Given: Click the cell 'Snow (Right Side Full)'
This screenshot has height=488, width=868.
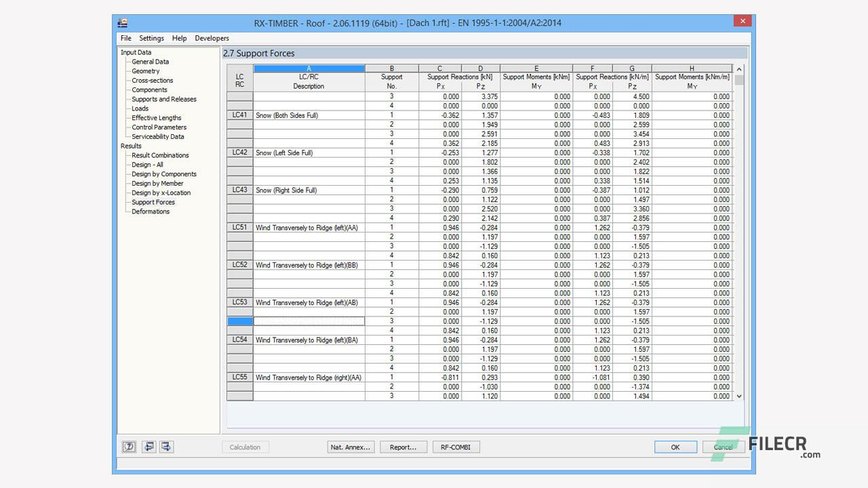Looking at the screenshot, I should tap(309, 190).
